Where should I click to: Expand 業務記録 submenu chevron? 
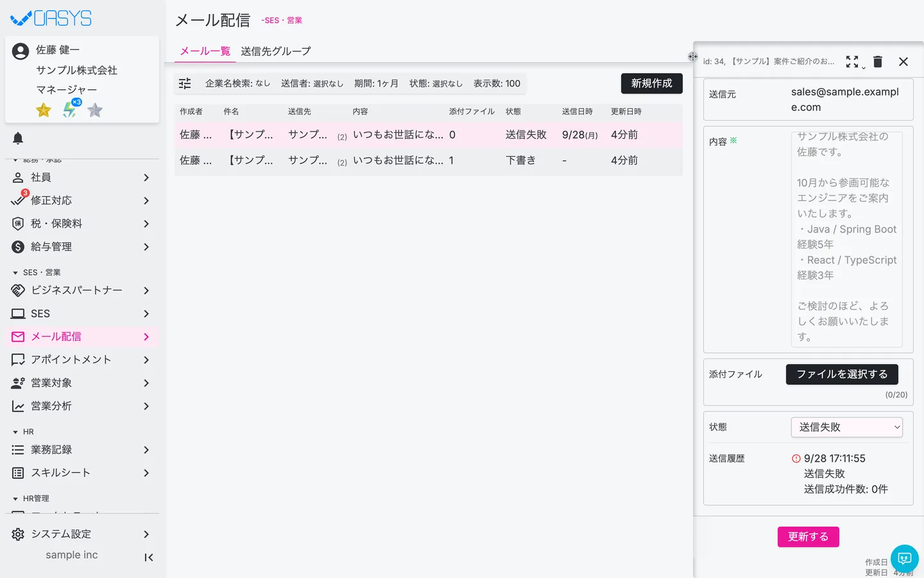(x=146, y=450)
